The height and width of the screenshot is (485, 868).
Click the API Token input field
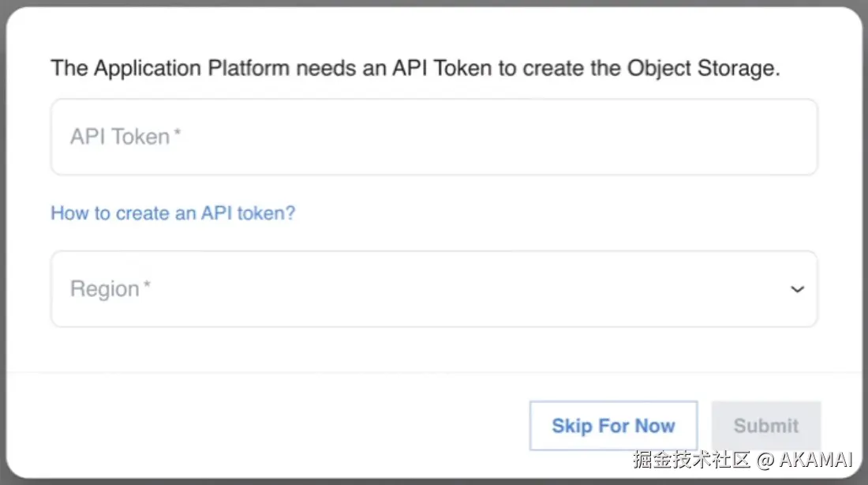[x=434, y=137]
